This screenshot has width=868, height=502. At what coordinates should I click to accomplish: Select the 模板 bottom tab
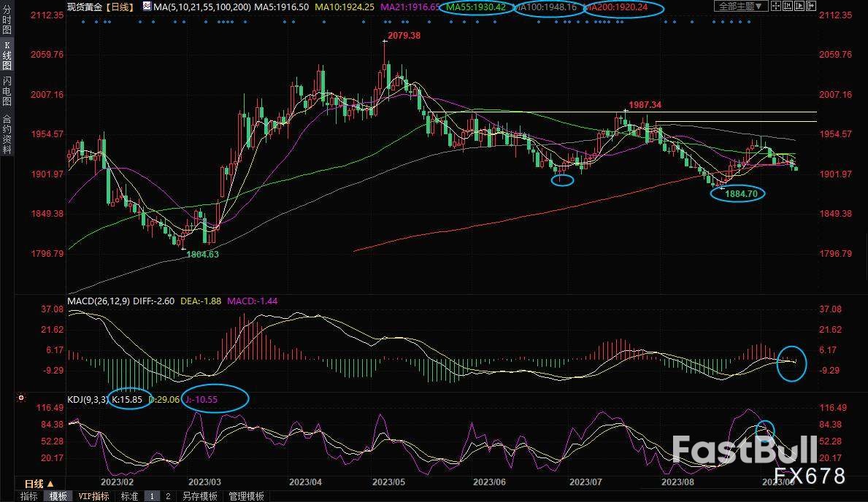[x=58, y=496]
